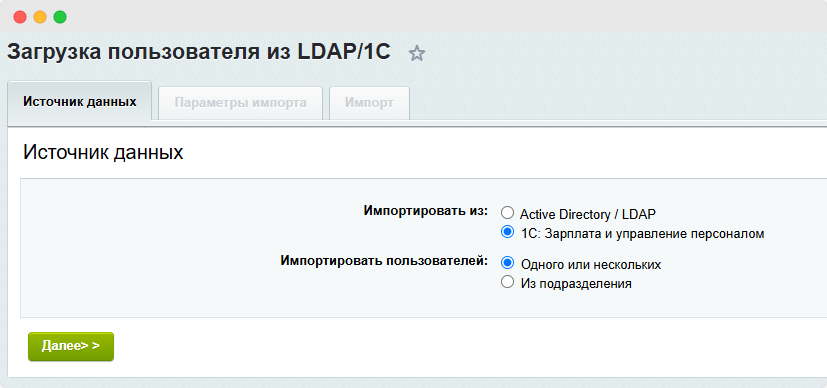827x388 pixels.
Task: Open the Импорт tab
Action: 369,103
